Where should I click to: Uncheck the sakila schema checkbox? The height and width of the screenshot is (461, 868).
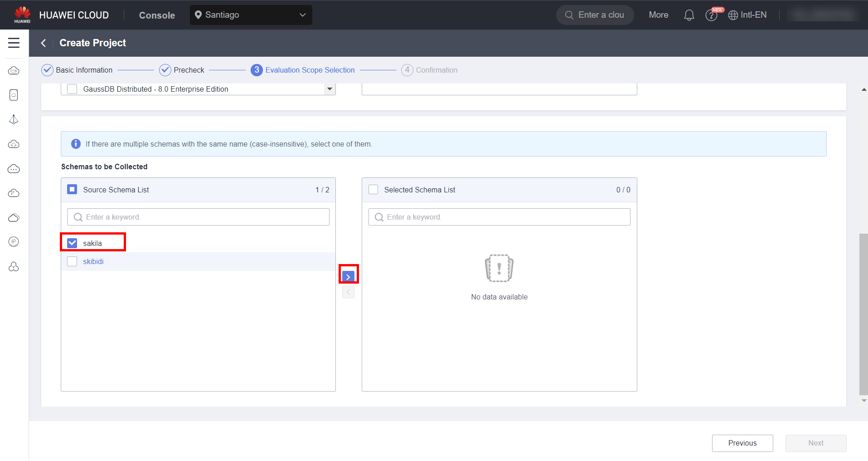coord(72,243)
